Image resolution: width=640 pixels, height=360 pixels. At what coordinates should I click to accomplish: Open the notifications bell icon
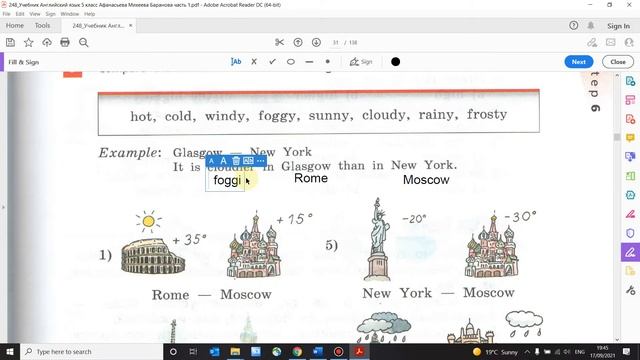pyautogui.click(x=591, y=25)
